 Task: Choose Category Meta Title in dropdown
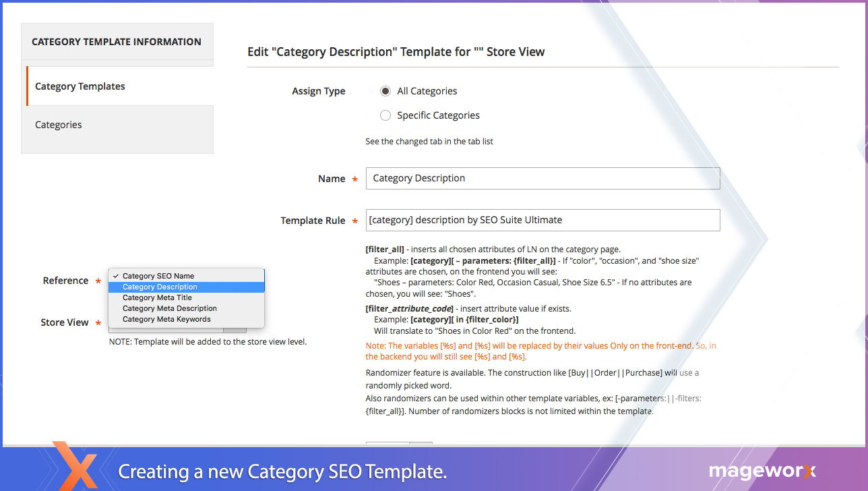coord(157,297)
